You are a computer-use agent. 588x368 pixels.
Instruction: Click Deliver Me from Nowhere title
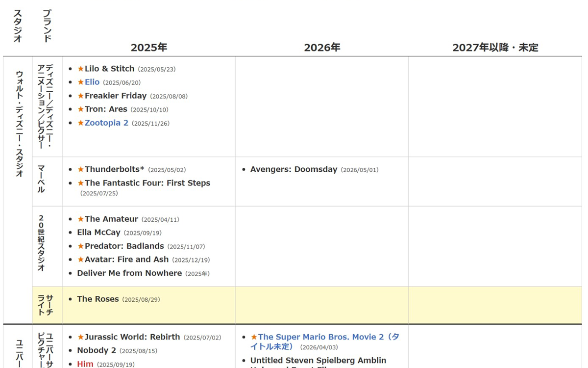click(129, 273)
